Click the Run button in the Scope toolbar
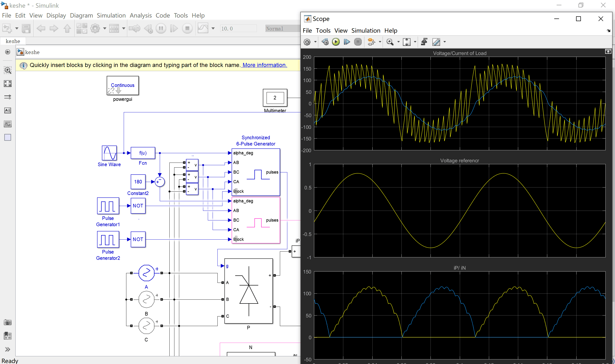 pos(336,42)
